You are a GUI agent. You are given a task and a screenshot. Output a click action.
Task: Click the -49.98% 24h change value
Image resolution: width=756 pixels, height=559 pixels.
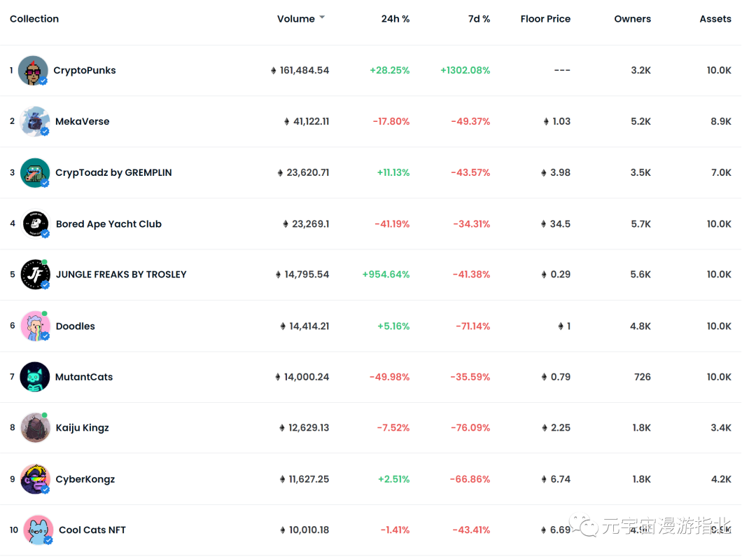[x=390, y=377]
